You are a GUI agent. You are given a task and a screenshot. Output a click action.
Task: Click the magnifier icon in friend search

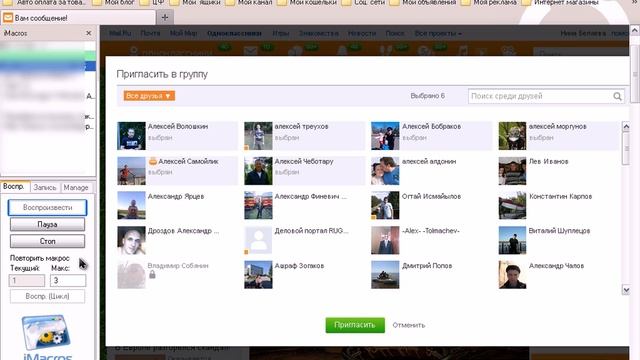point(617,96)
